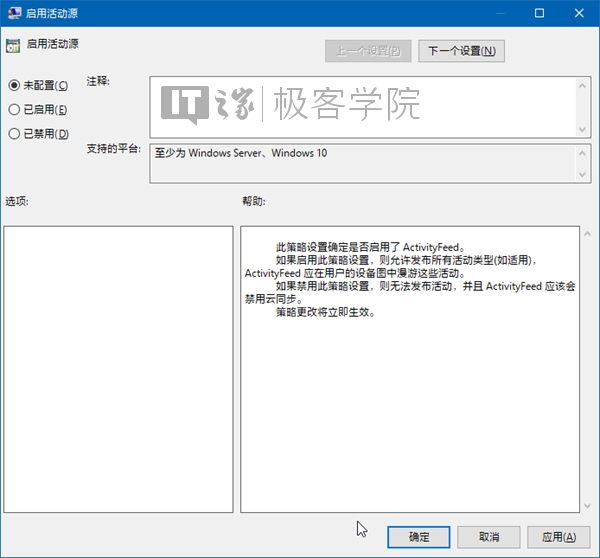Image resolution: width=600 pixels, height=558 pixels.
Task: Click the empty 选项 options pane
Action: pos(118,369)
